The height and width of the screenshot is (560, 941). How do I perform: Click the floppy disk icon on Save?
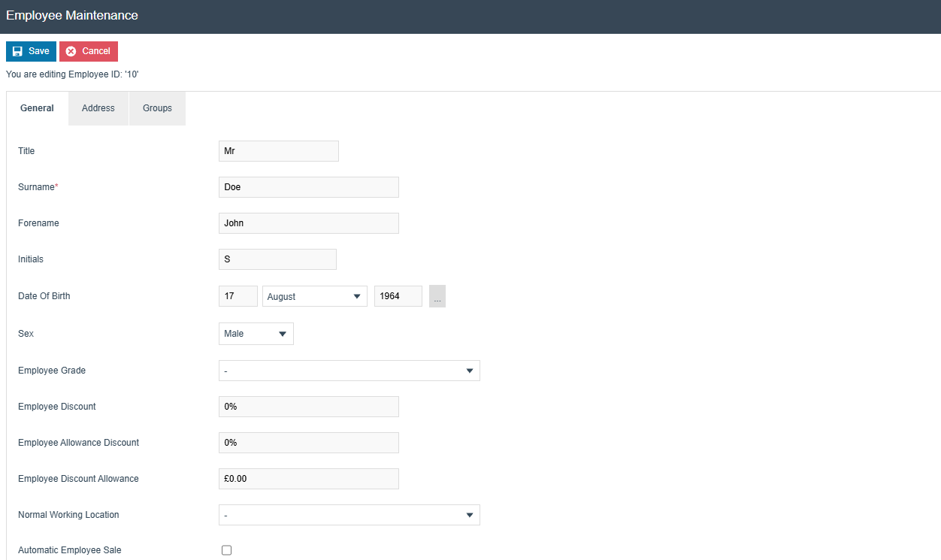(x=18, y=51)
